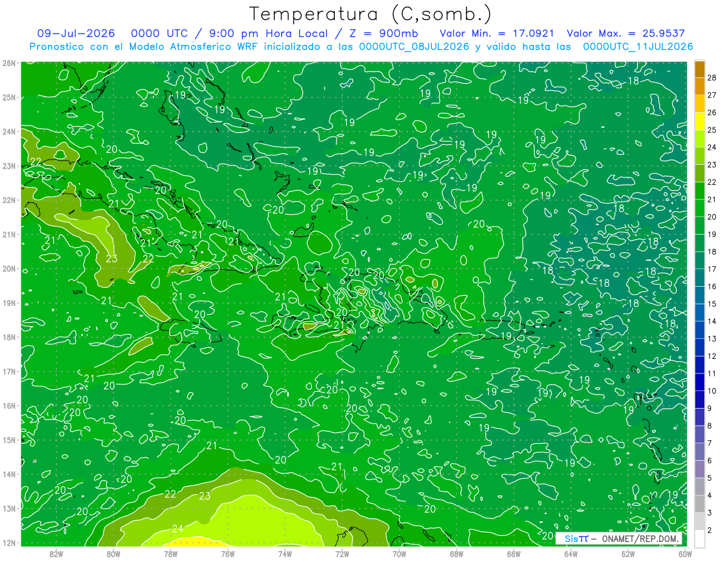Screen dimensions: 728x562
Task: Click the color scale label 25
Action: click(712, 129)
